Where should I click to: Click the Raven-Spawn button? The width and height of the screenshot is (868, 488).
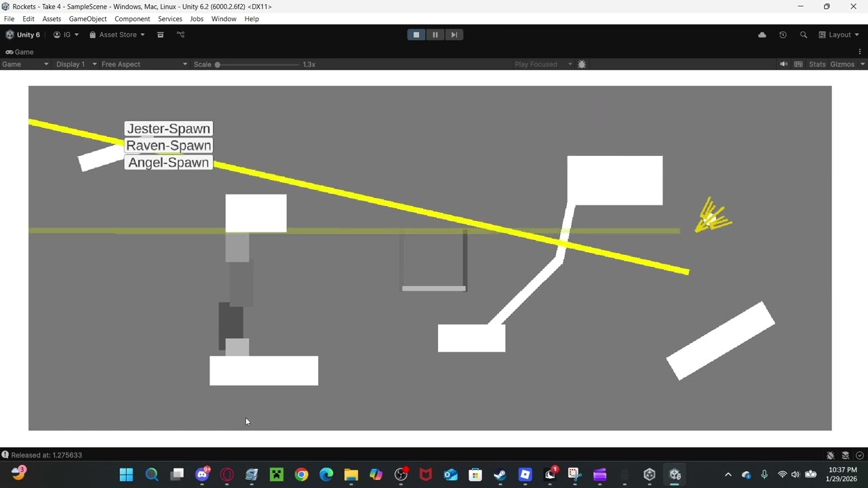point(169,146)
